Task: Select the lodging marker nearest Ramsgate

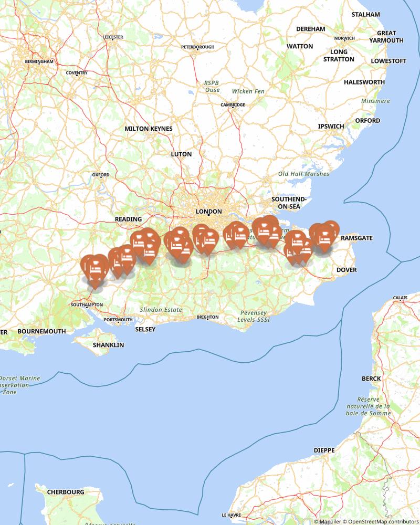Action: (325, 238)
